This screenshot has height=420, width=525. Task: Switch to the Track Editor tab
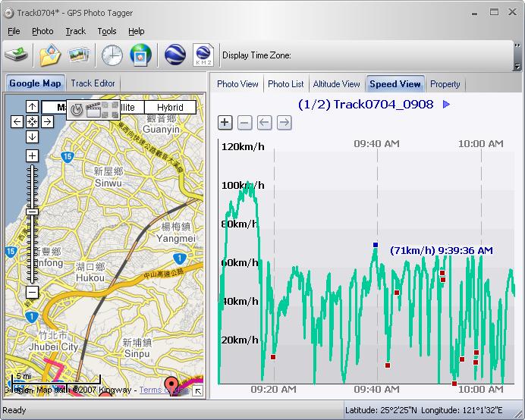coord(93,83)
